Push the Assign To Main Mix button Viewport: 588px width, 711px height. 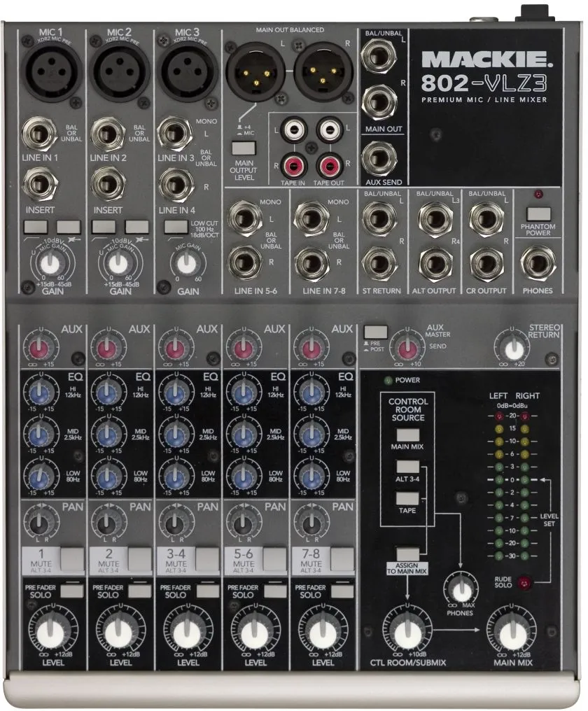[x=408, y=554]
